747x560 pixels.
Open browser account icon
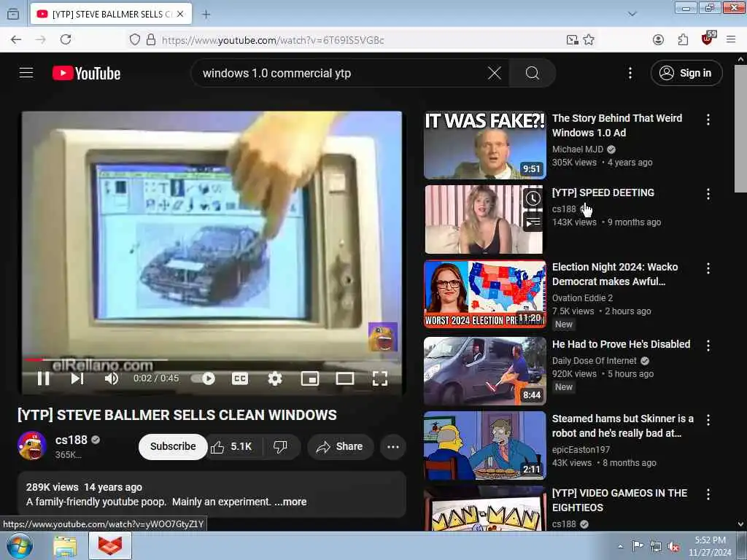pyautogui.click(x=658, y=39)
